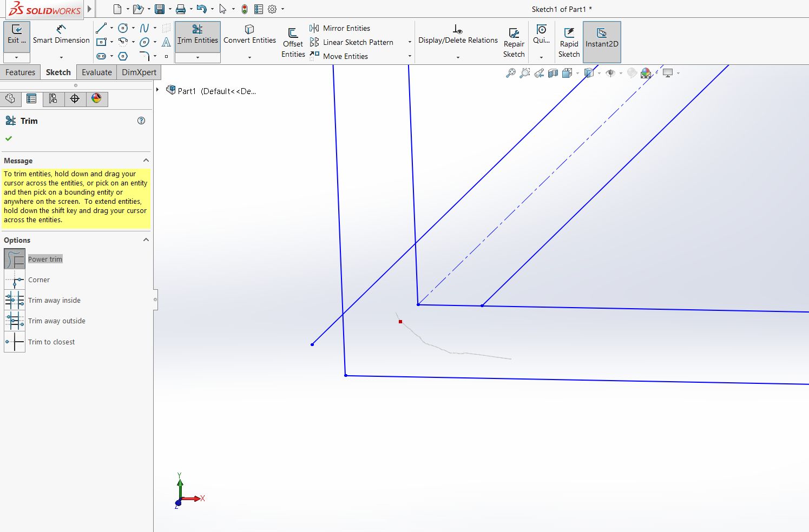Click the Rebuild traffic light icon

coord(245,9)
